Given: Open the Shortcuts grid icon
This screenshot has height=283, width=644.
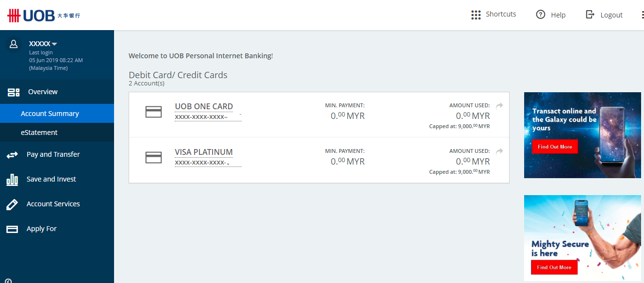Looking at the screenshot, I should pyautogui.click(x=476, y=15).
